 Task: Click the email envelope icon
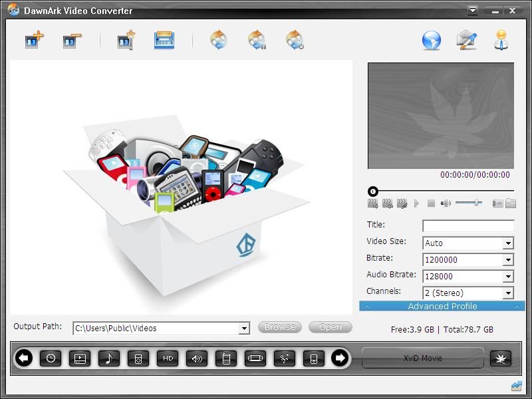point(467,40)
